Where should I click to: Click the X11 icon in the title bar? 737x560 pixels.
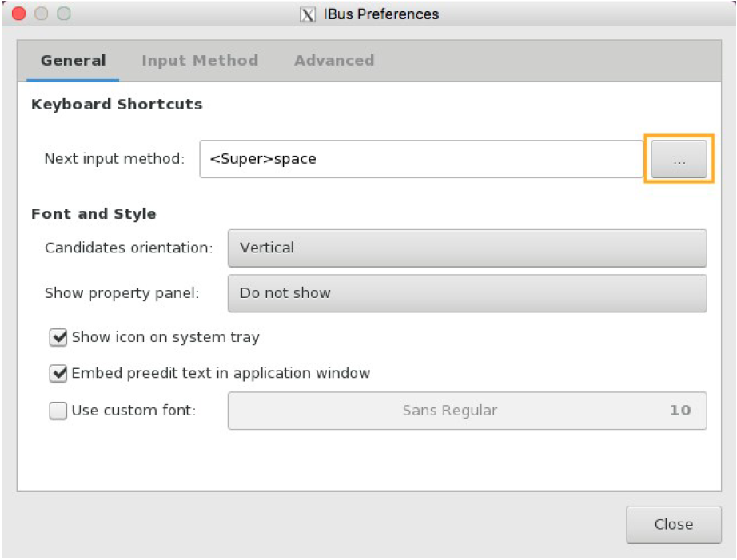click(x=307, y=14)
